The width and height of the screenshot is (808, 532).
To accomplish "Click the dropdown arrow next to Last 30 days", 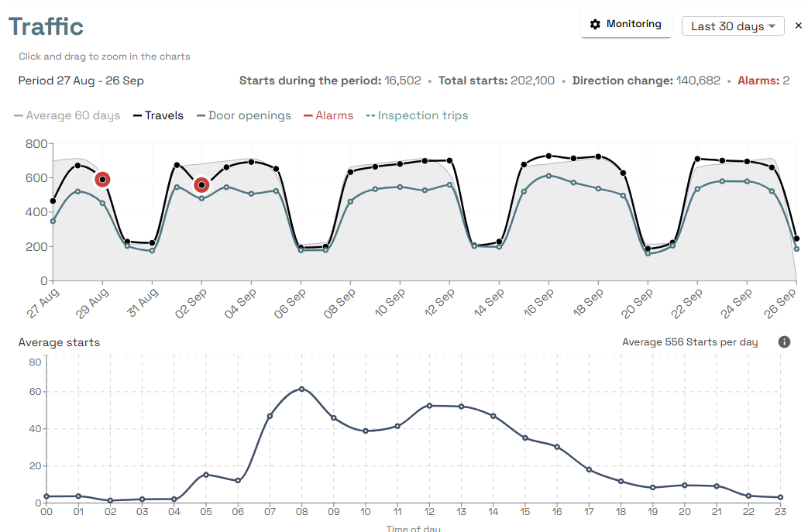I will coord(772,26).
